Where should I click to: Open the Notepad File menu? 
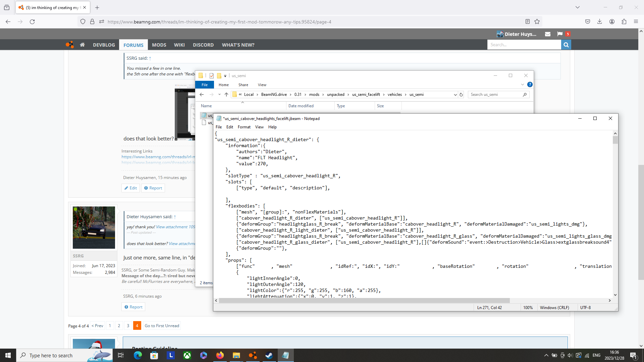(x=219, y=127)
